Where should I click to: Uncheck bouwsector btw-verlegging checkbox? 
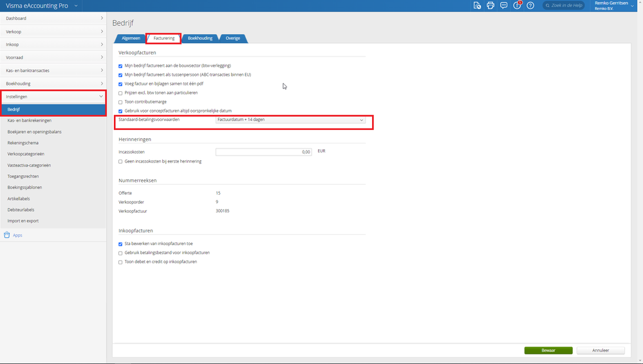pos(120,66)
